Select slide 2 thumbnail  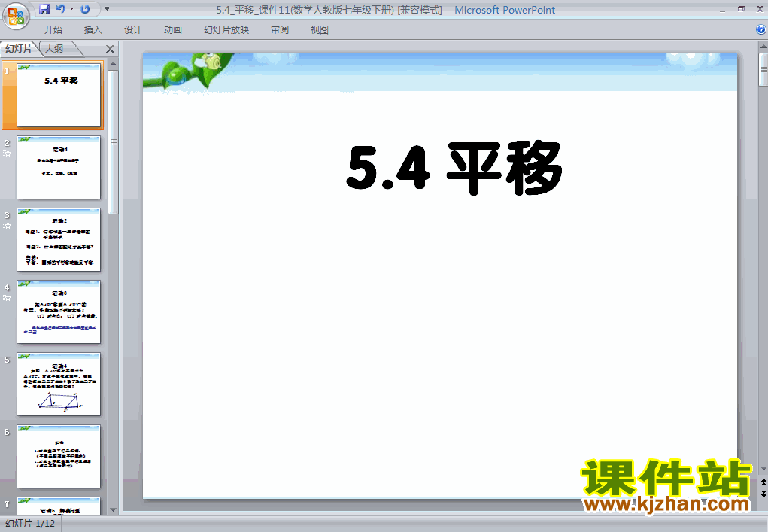click(x=59, y=168)
